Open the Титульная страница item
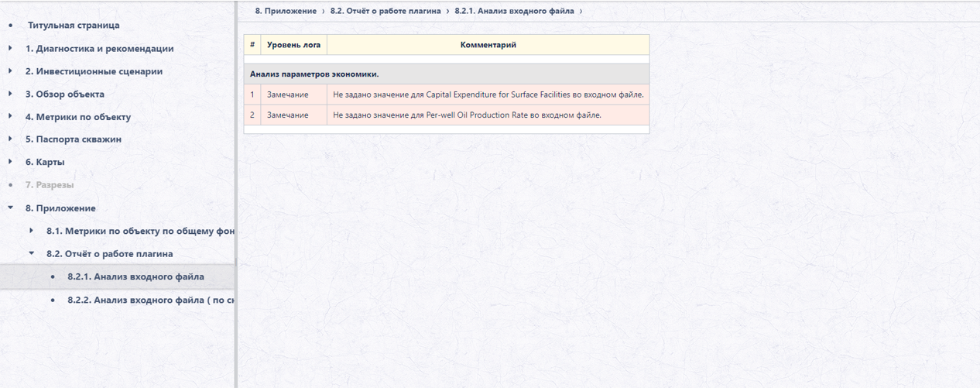Screen dimensions: 980x388 tap(74, 26)
